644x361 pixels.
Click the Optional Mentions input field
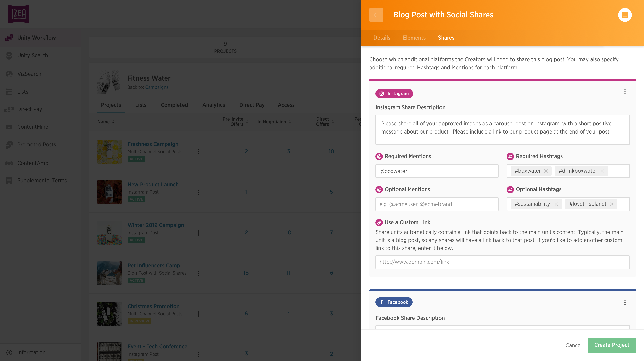coord(437,204)
